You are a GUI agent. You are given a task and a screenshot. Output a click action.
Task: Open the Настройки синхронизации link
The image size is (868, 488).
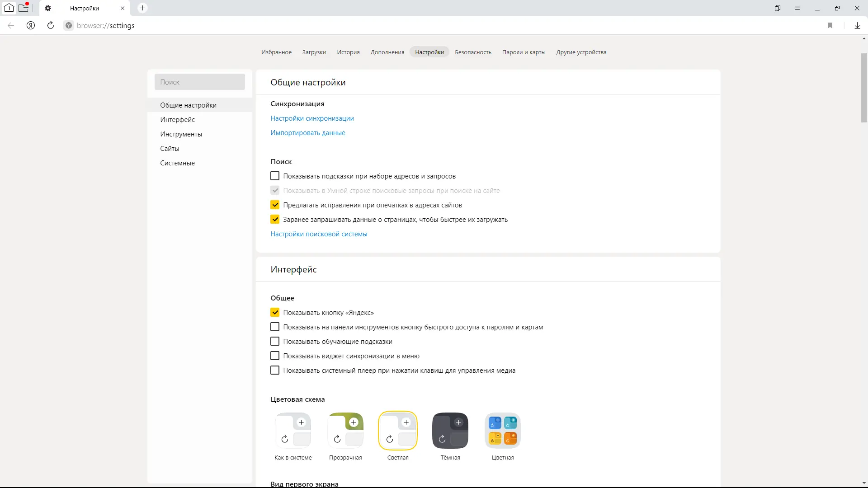[x=312, y=118]
